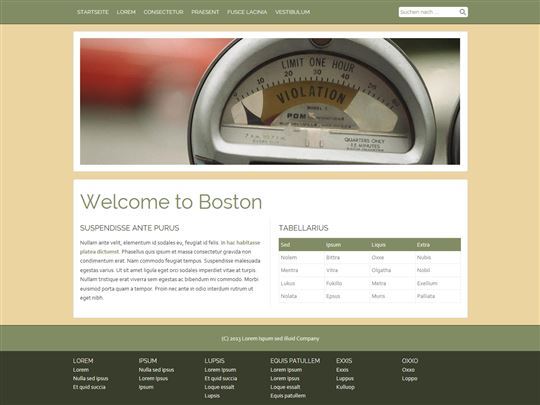Click the 'Kulluop' footer link

click(x=345, y=387)
